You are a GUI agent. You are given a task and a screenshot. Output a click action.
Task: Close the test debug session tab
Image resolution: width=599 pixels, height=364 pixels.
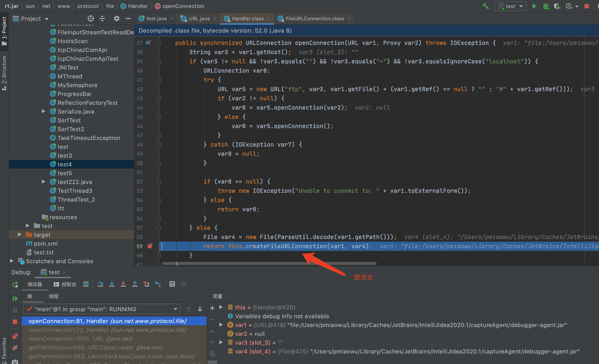pos(65,272)
